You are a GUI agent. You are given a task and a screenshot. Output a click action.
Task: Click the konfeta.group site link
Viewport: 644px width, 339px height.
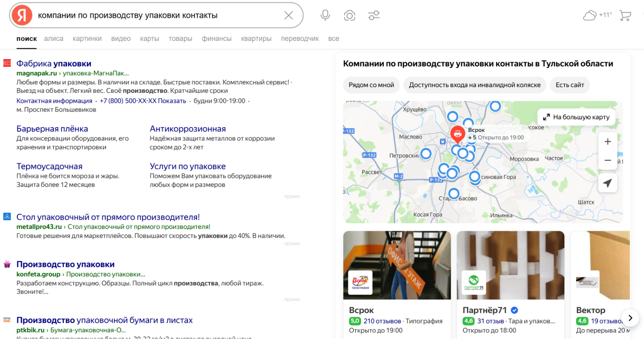click(38, 274)
